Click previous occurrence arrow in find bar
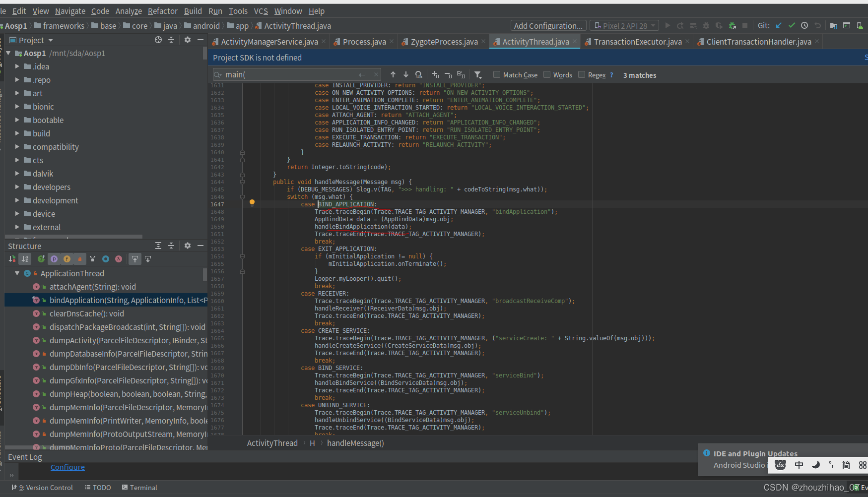The width and height of the screenshot is (868, 497). (393, 74)
